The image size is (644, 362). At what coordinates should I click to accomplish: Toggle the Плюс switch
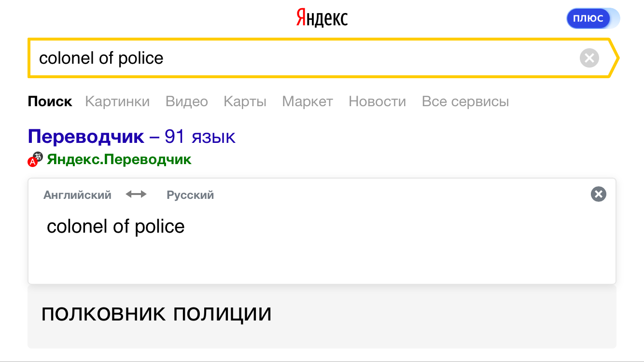[593, 18]
